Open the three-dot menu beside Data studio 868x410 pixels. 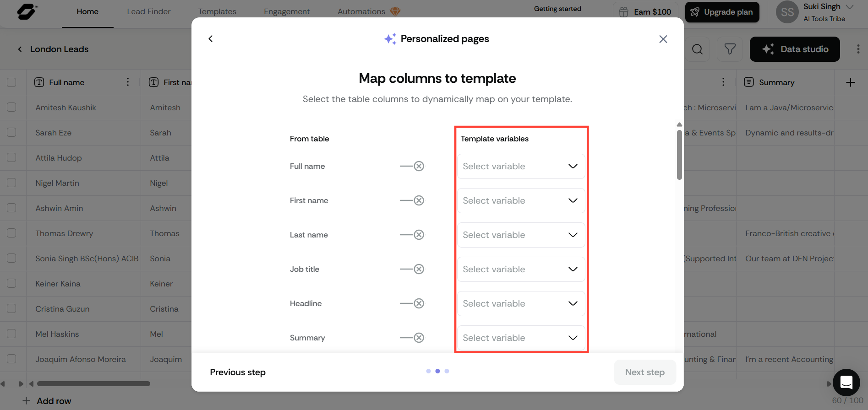tap(858, 49)
